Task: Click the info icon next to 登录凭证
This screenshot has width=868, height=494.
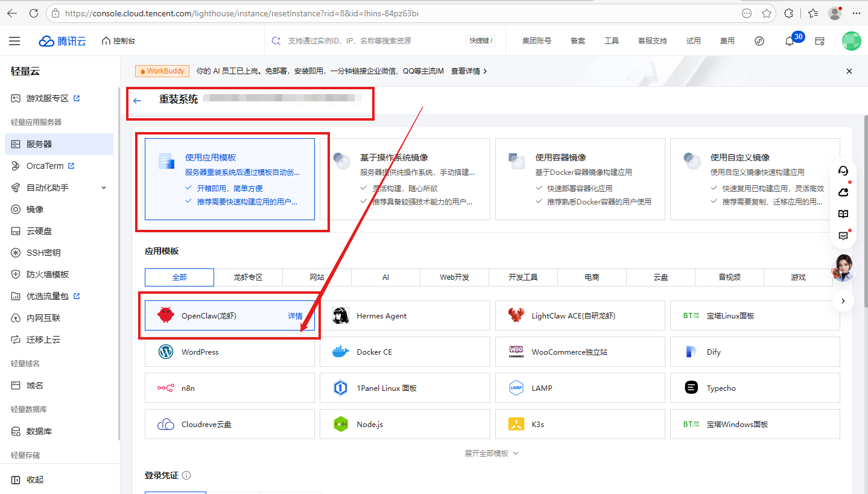Action: 186,475
